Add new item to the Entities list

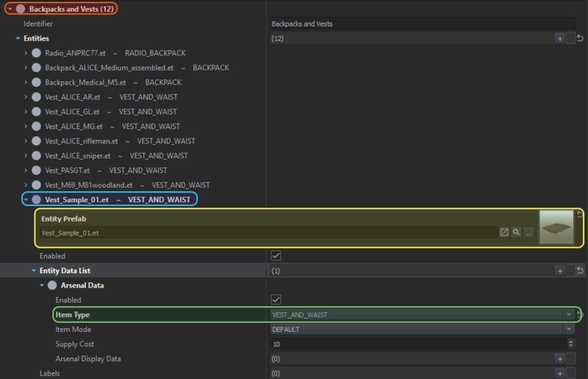559,38
